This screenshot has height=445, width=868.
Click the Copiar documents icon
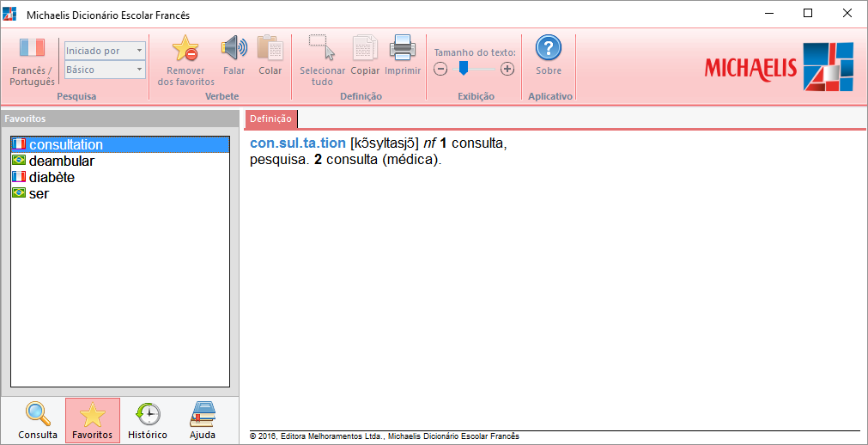[365, 48]
